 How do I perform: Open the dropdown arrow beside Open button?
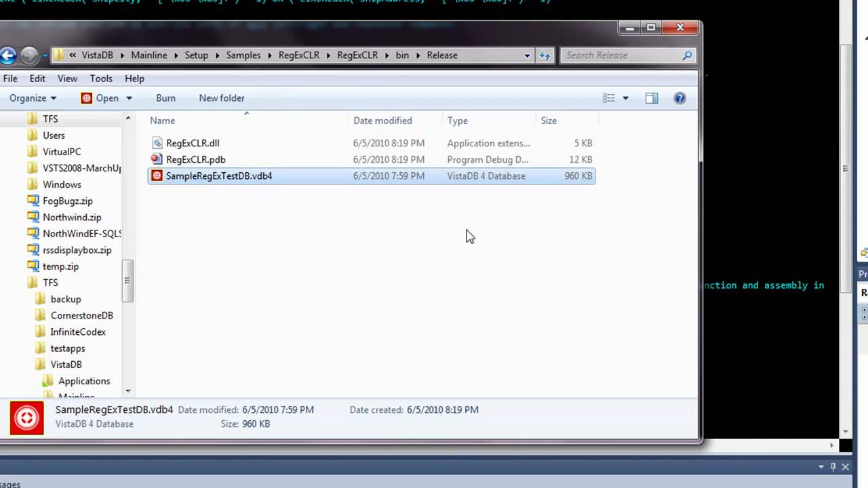coord(129,98)
